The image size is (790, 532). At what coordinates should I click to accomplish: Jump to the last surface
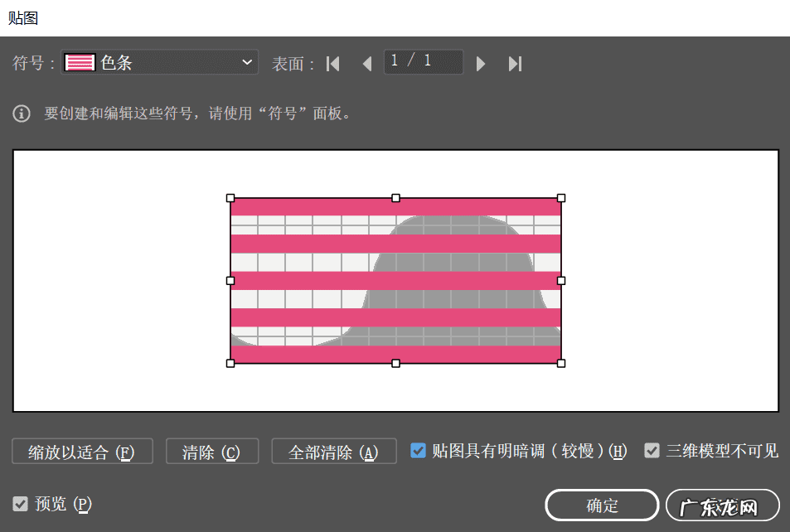click(x=515, y=62)
